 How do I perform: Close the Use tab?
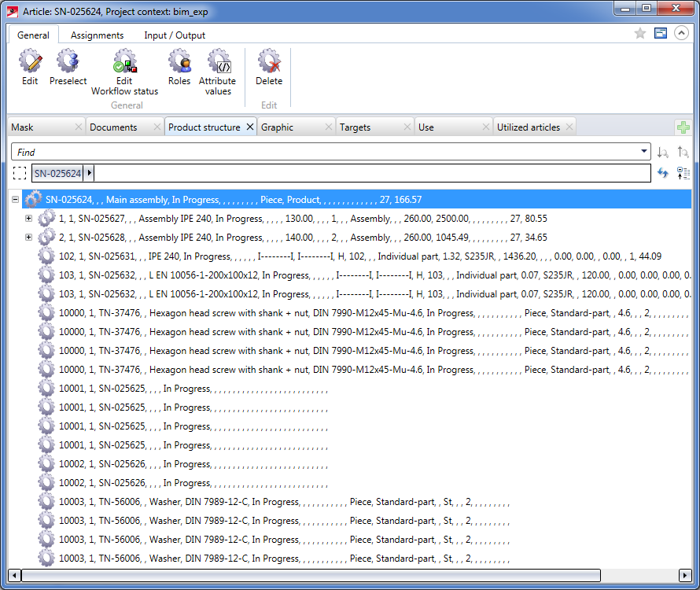(486, 127)
